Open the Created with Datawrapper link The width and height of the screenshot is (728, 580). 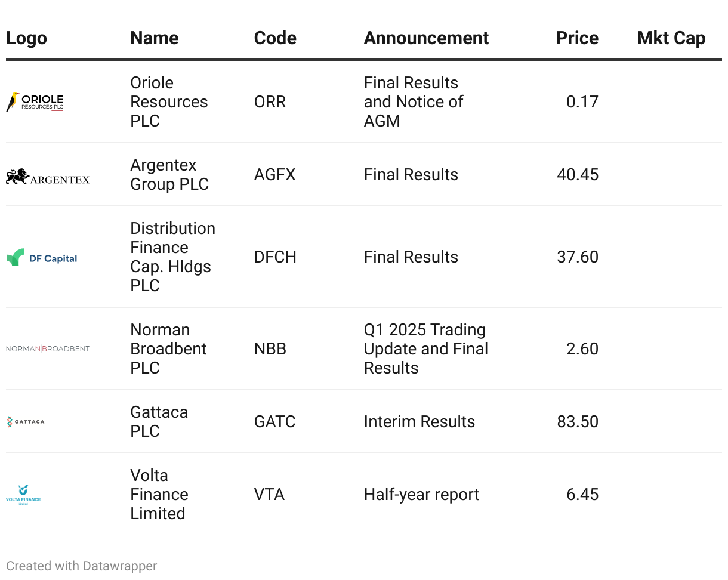tap(82, 566)
